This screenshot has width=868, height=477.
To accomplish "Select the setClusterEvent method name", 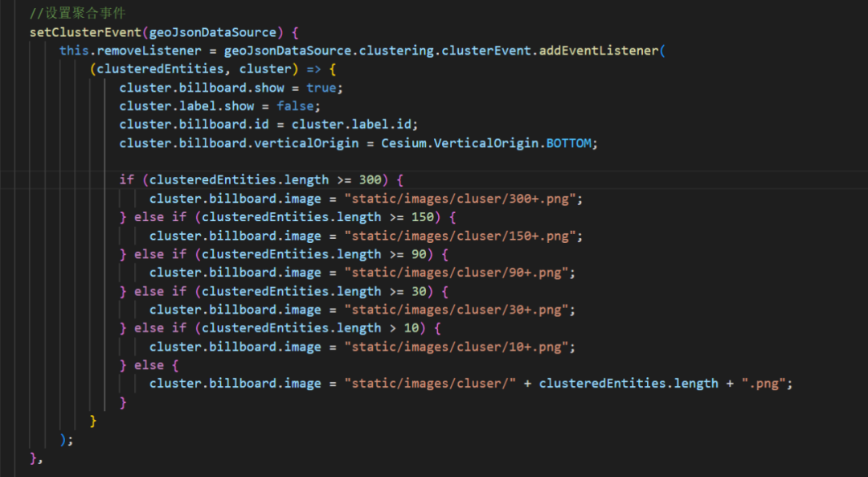I will (x=86, y=32).
